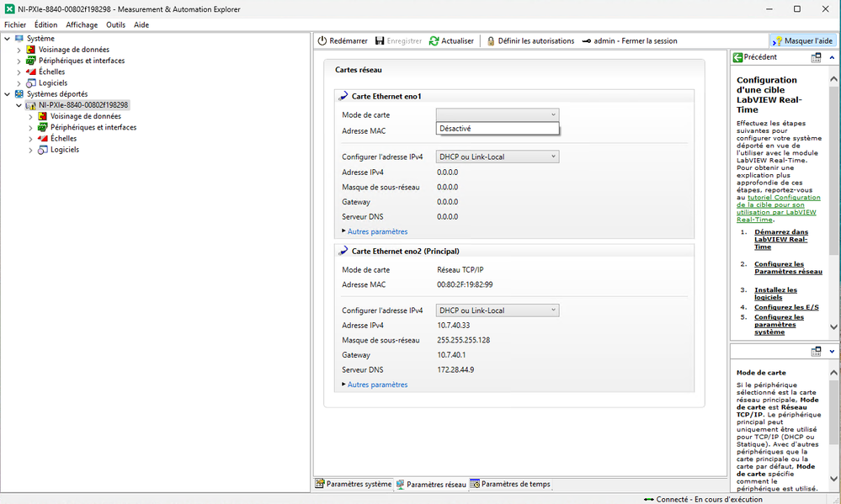
Task: Select the NI-PXIe-8840-00802f198298 tree item
Action: coord(83,105)
